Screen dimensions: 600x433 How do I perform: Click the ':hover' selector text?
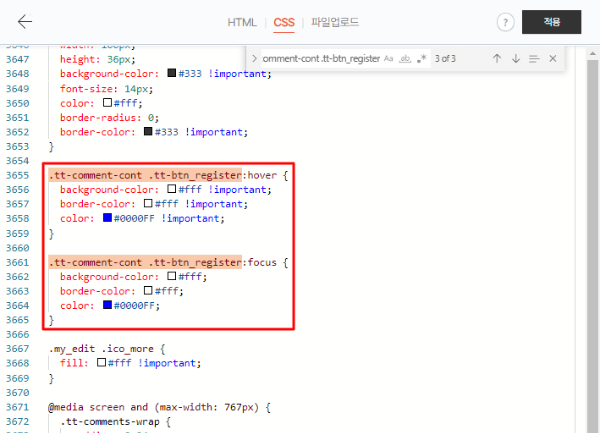click(x=259, y=175)
